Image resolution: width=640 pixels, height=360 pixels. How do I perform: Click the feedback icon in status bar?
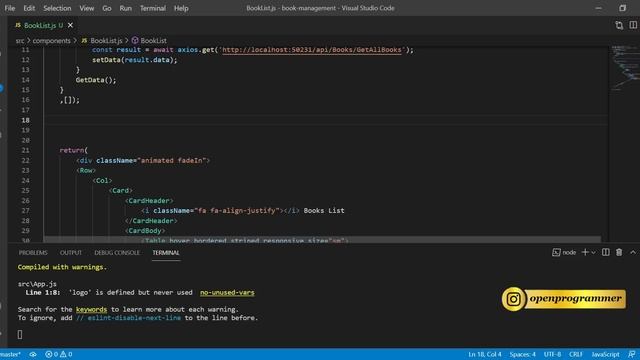(x=631, y=354)
